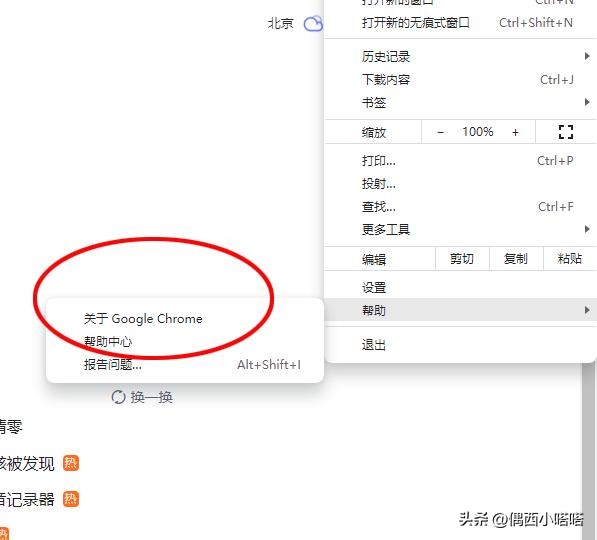Open 帮助中心 help center
Image resolution: width=597 pixels, height=540 pixels.
(185, 342)
